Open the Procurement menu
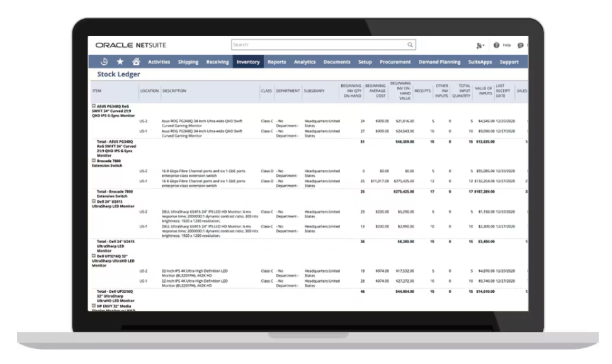Image resolution: width=612 pixels, height=364 pixels. coord(395,62)
